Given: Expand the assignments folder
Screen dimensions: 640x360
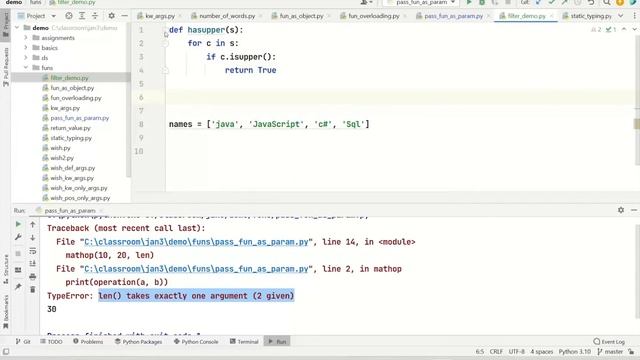Looking at the screenshot, I should click(26, 38).
